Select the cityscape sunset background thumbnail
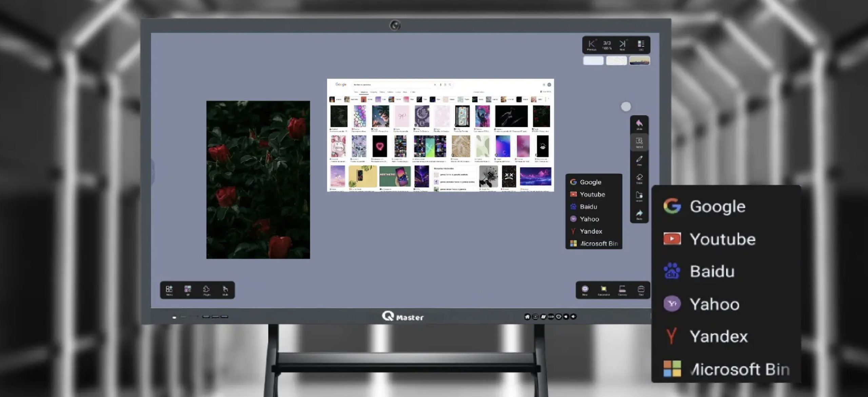The height and width of the screenshot is (397, 868). tap(639, 61)
